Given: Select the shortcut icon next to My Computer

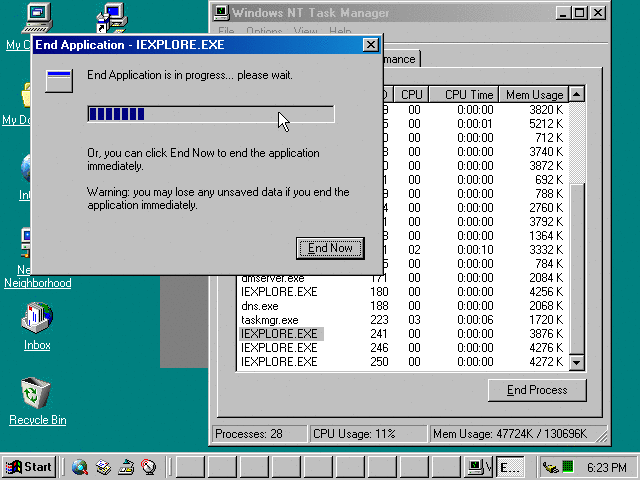Looking at the screenshot, I should 112,18.
